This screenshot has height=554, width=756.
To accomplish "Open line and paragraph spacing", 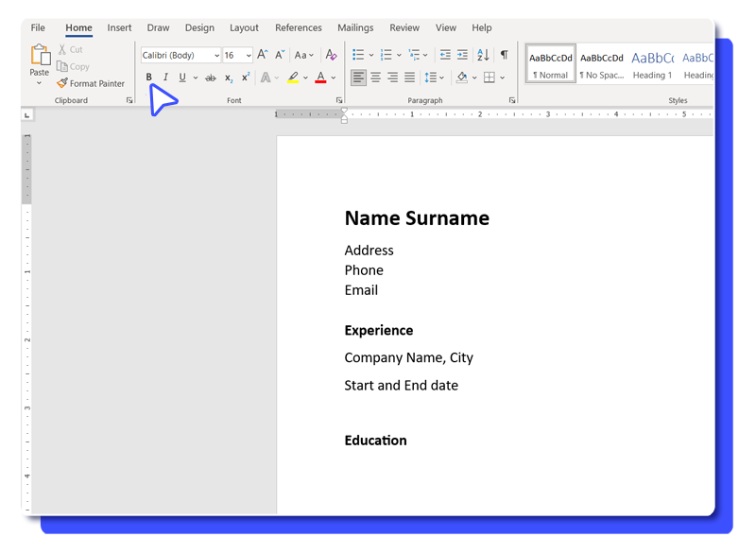I will click(431, 78).
